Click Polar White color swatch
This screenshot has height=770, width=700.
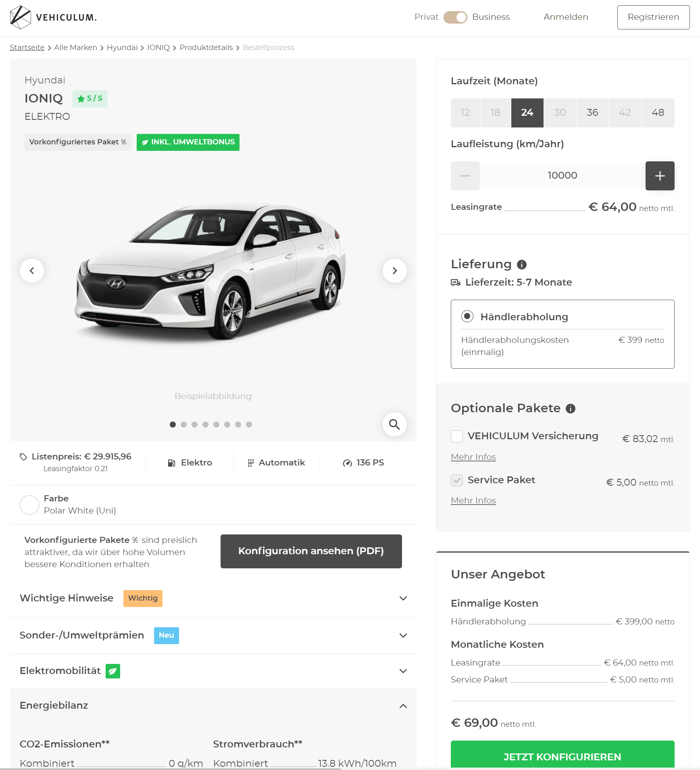click(x=29, y=505)
